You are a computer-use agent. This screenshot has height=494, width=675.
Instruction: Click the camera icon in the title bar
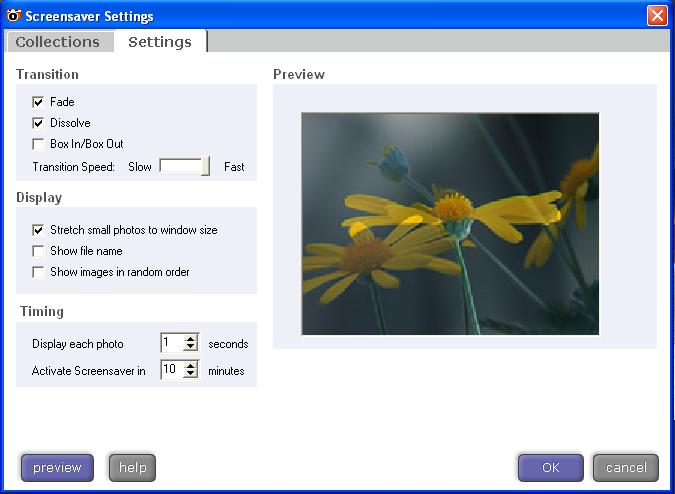(x=13, y=16)
